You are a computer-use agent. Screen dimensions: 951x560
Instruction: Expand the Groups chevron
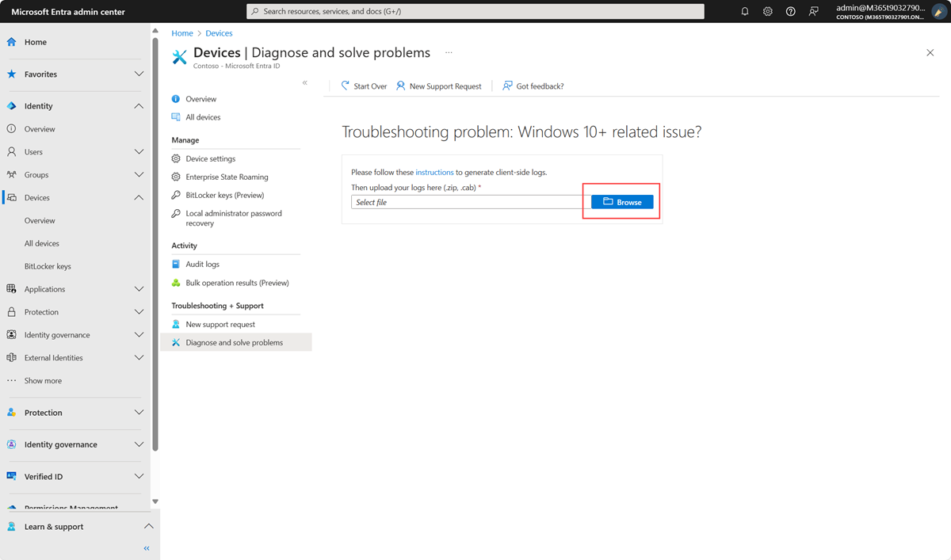pyautogui.click(x=139, y=174)
